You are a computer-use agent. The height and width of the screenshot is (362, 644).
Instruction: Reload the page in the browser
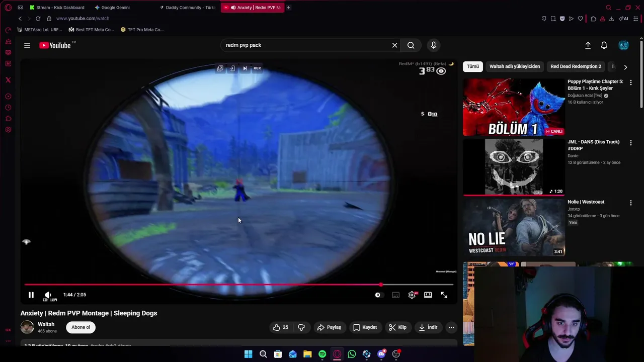(38, 19)
